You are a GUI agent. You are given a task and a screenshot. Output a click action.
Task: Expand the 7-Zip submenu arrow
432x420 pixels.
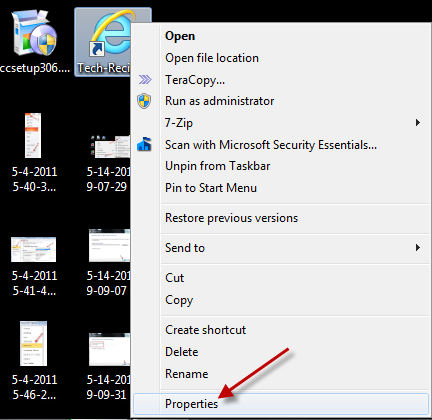[x=418, y=123]
